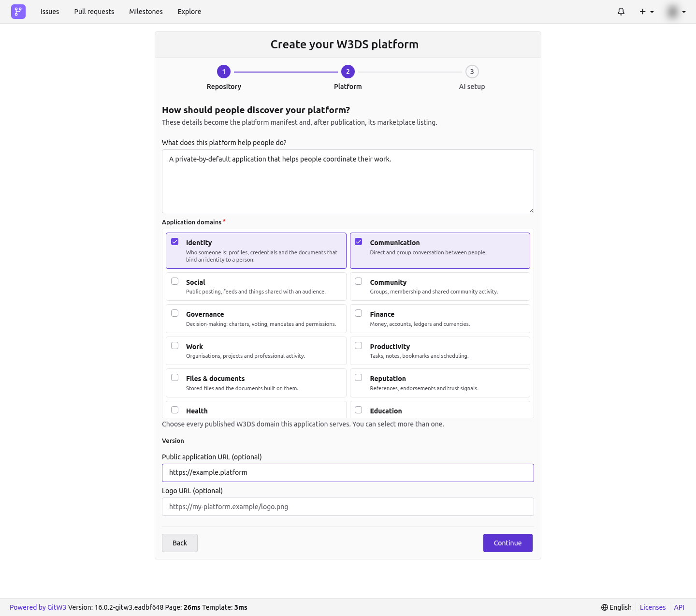Expand the plus create-new menu
696x616 pixels.
pyautogui.click(x=647, y=12)
